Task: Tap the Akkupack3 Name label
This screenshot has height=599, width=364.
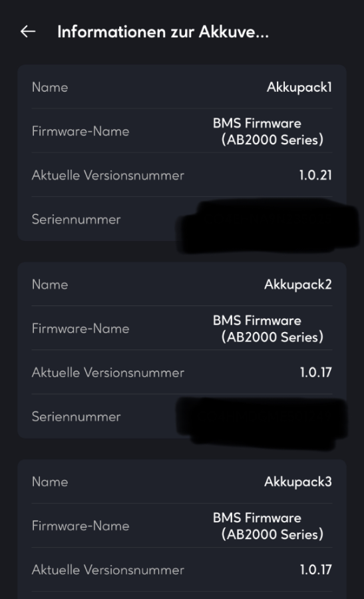Action: 50,482
